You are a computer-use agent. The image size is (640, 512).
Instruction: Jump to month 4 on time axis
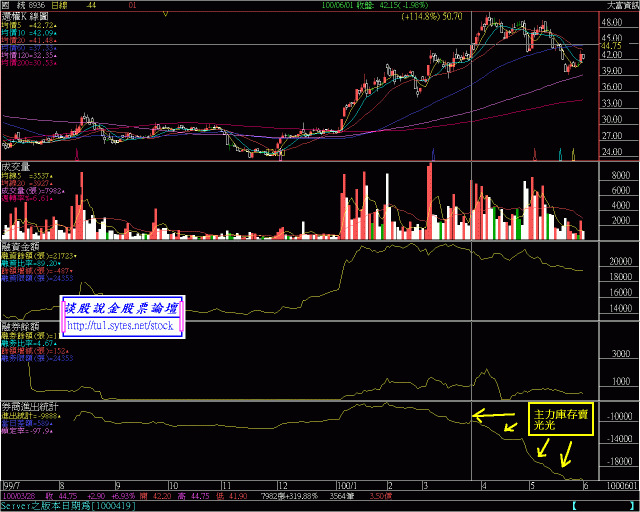[x=484, y=485]
